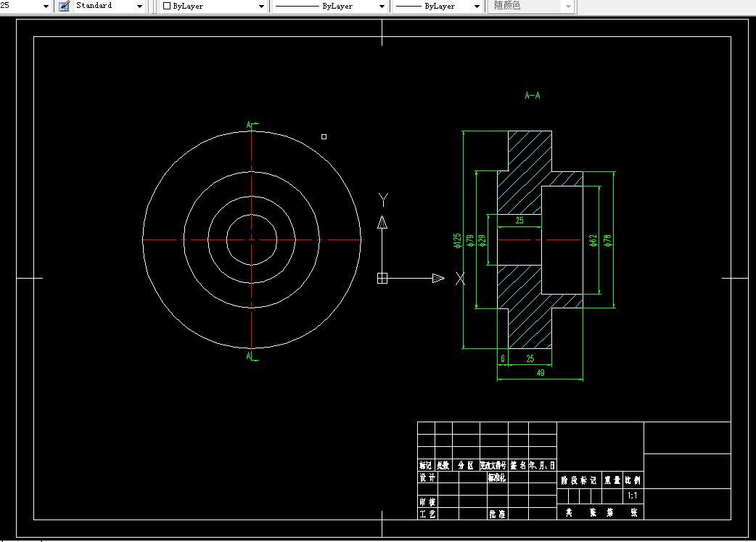
Task: Open the ByLayer lineweight dropdown
Action: coord(477,7)
